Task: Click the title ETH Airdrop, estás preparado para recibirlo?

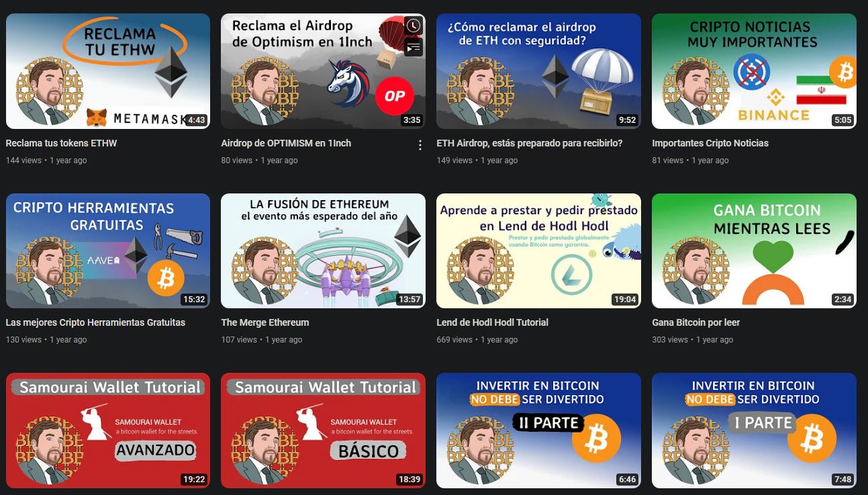Action: 530,143
